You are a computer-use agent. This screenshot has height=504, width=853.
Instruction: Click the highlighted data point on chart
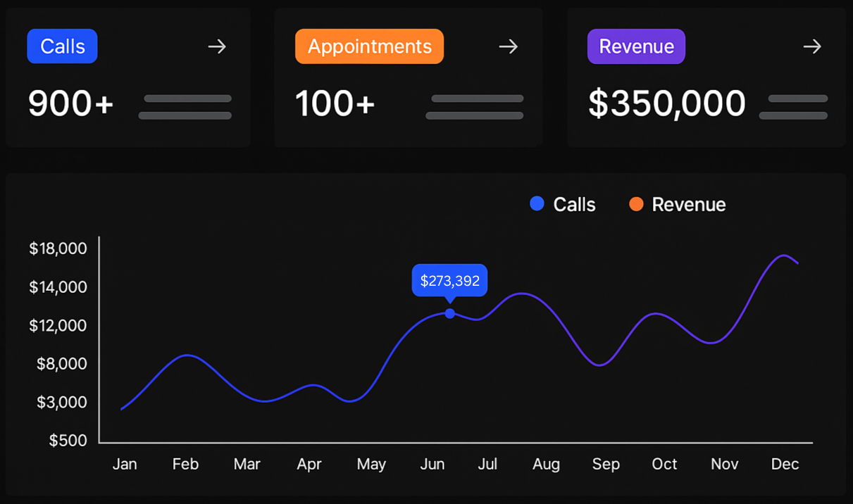click(449, 313)
